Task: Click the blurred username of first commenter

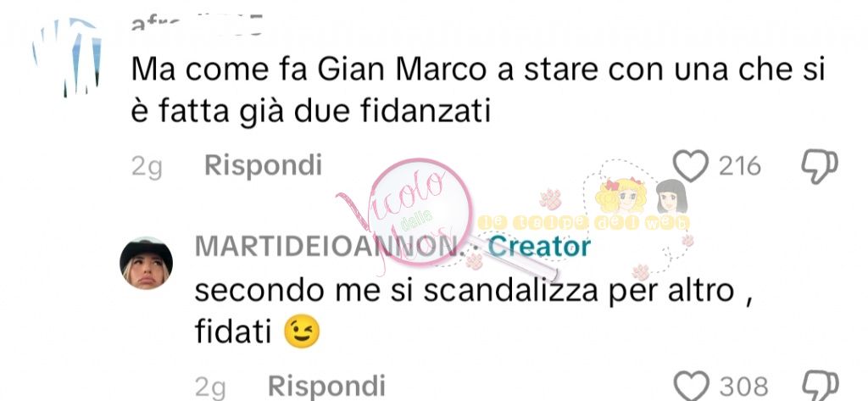Action: pos(197,25)
